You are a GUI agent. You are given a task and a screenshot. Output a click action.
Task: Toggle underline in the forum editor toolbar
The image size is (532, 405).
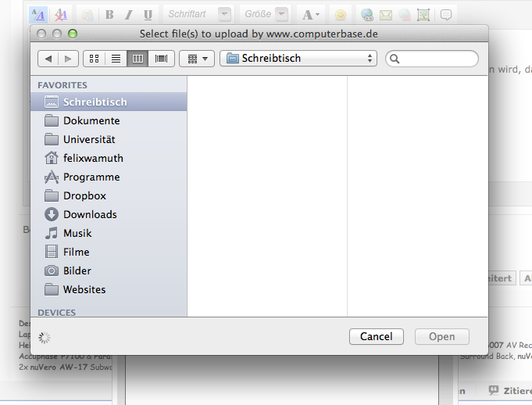click(x=148, y=15)
